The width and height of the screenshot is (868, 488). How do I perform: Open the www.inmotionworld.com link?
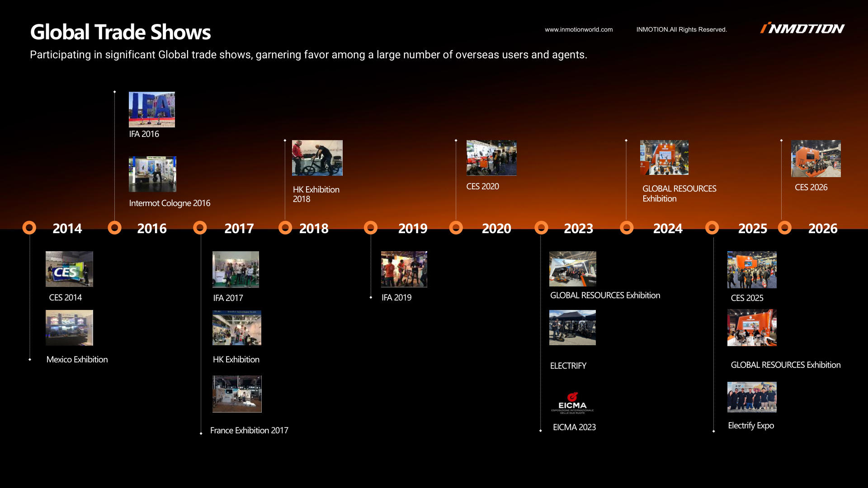point(579,29)
